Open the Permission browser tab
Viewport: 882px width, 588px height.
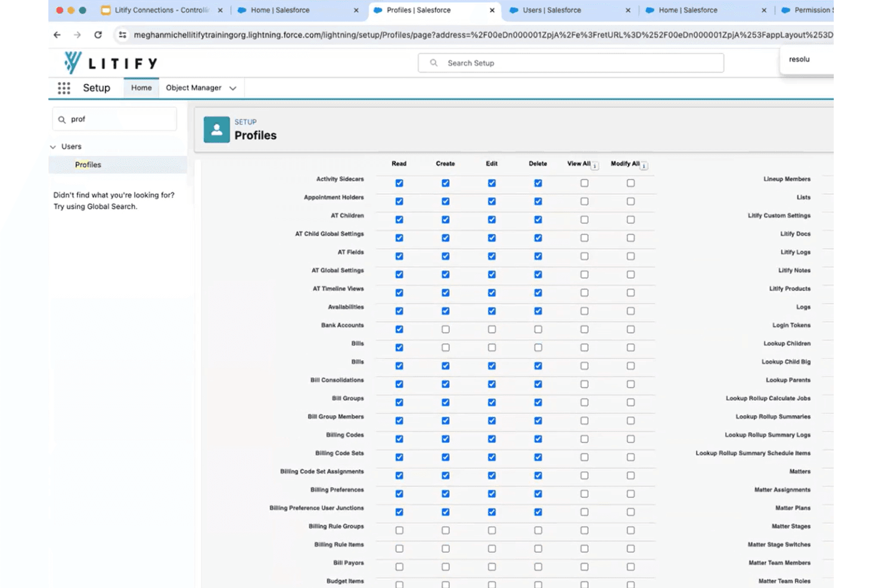[807, 10]
